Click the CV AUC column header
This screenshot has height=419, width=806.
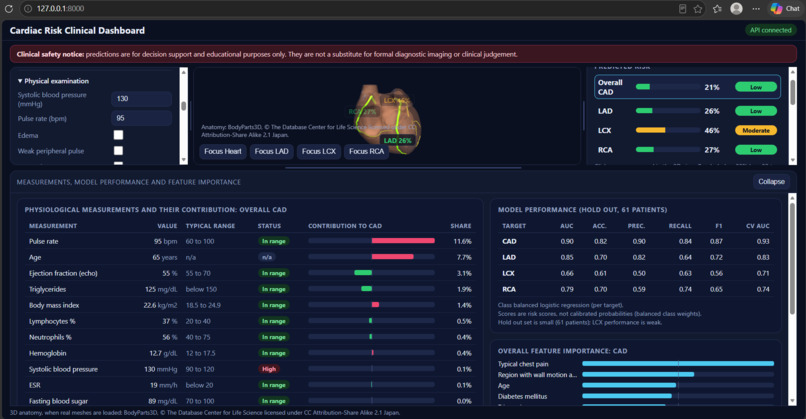tap(758, 226)
